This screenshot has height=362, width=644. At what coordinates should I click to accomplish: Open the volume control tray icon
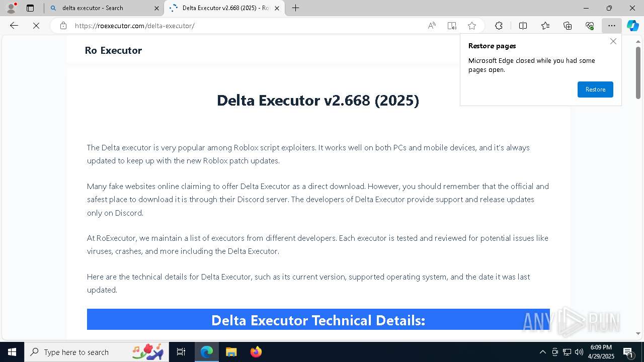tap(579, 352)
